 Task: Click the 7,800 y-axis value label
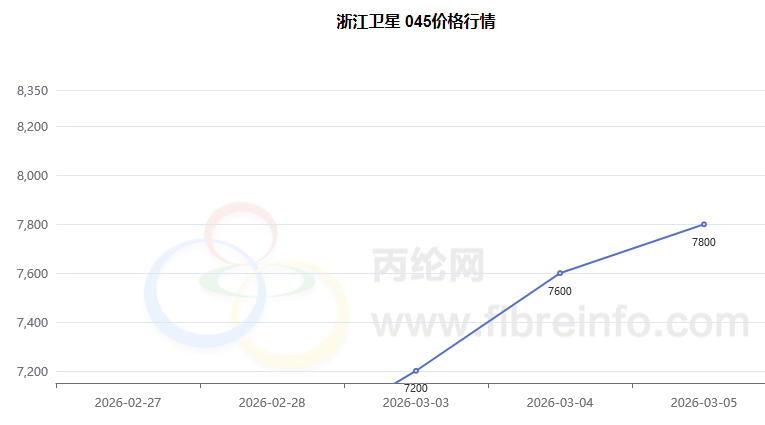pyautogui.click(x=32, y=225)
